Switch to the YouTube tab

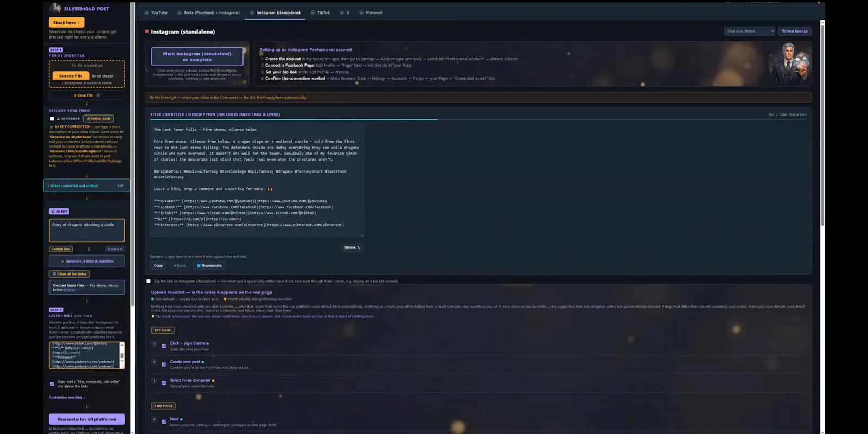tap(156, 12)
